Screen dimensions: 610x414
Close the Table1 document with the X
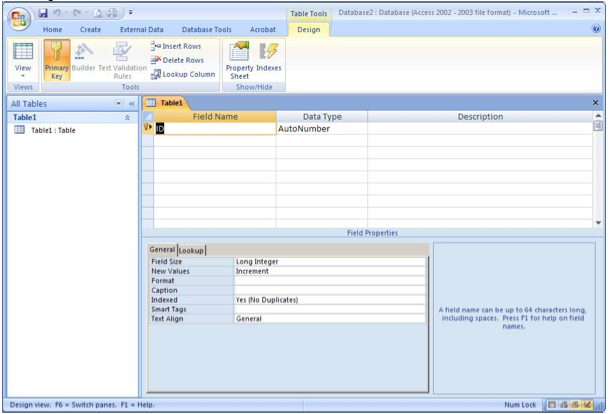595,103
